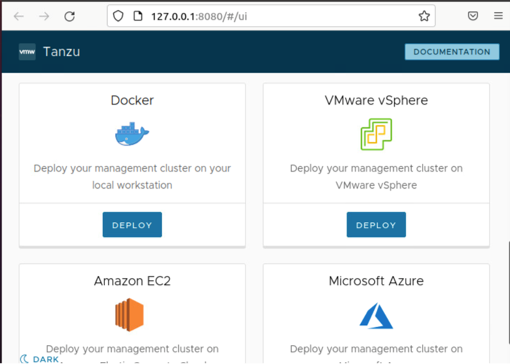Click the browser forward arrow

point(44,16)
